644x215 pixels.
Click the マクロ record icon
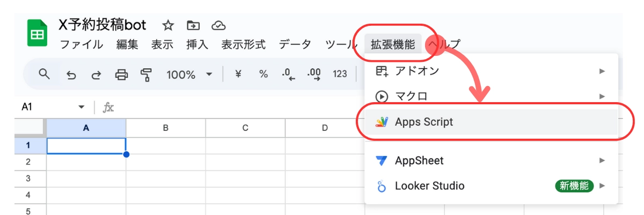382,96
